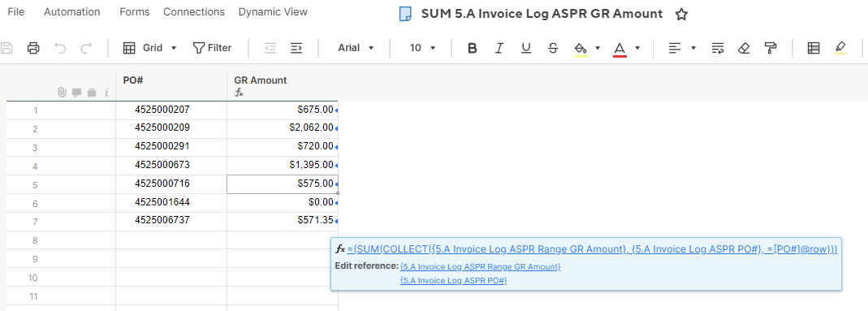Open the Automation menu
The image size is (868, 311).
coord(72,11)
